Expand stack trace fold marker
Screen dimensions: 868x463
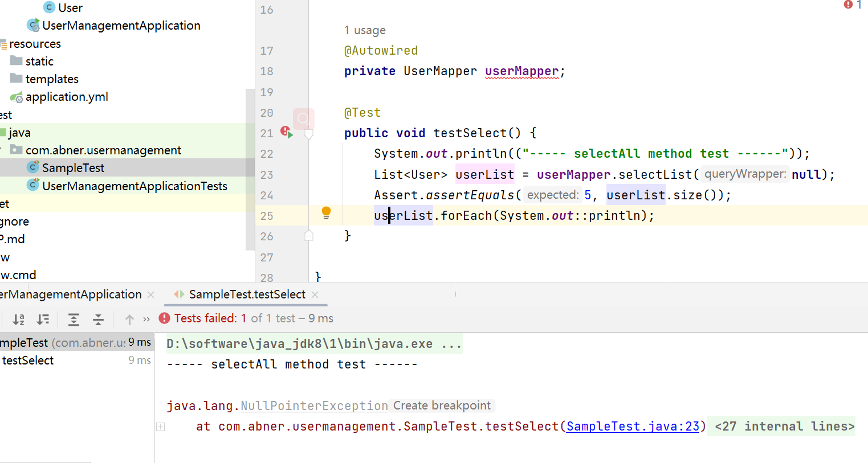click(161, 427)
